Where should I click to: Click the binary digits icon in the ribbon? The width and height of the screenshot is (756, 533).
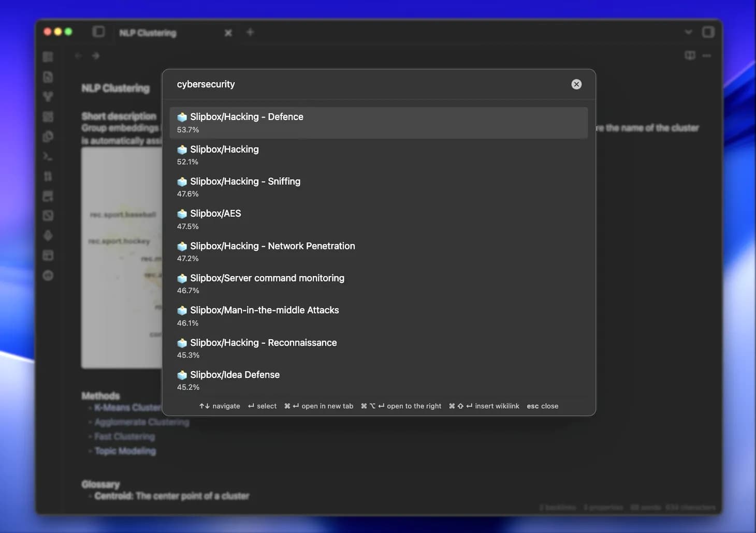click(x=48, y=176)
